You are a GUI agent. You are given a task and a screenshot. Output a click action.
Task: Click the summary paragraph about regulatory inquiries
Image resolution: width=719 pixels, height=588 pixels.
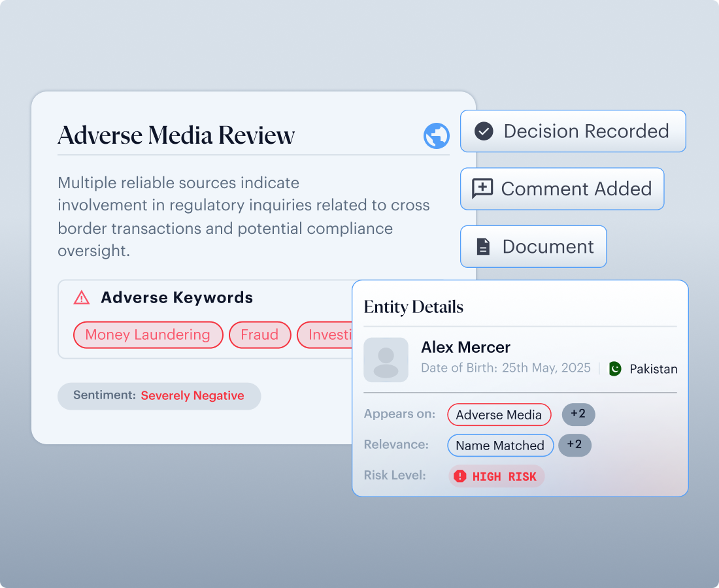(x=244, y=217)
